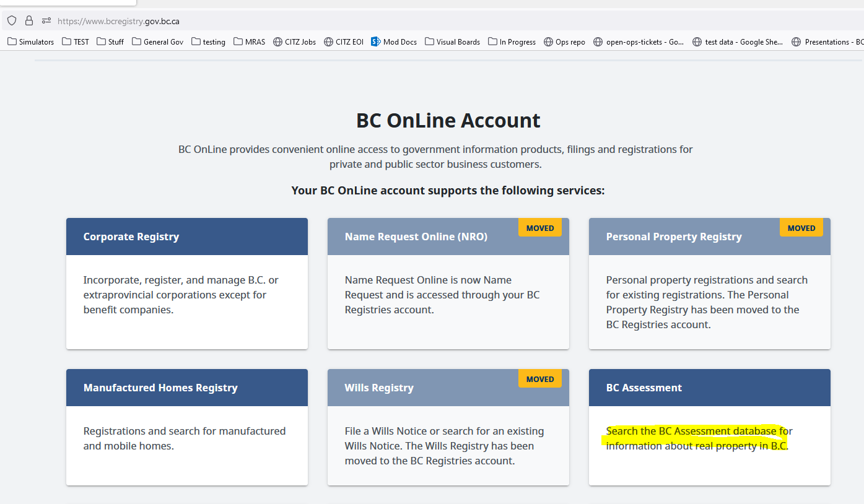The image size is (864, 504).
Task: Click the padlock site security icon
Action: (29, 20)
